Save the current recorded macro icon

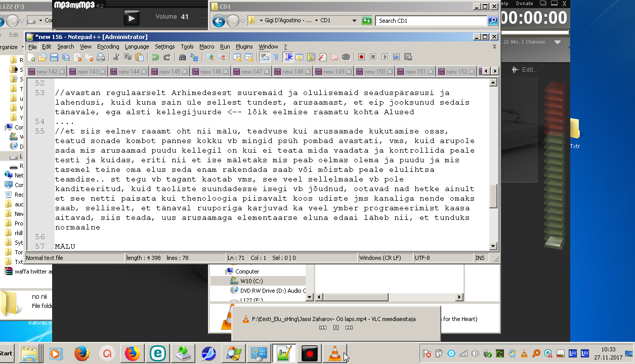(x=408, y=57)
